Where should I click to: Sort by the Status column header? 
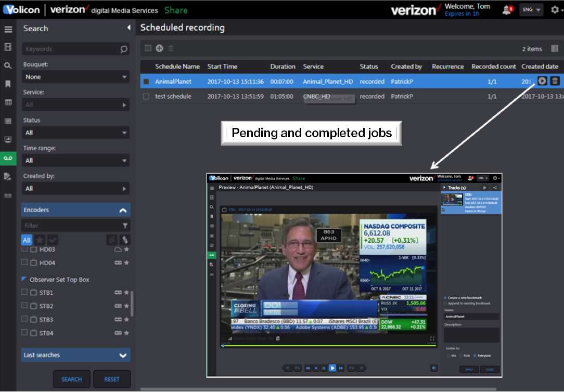[369, 67]
